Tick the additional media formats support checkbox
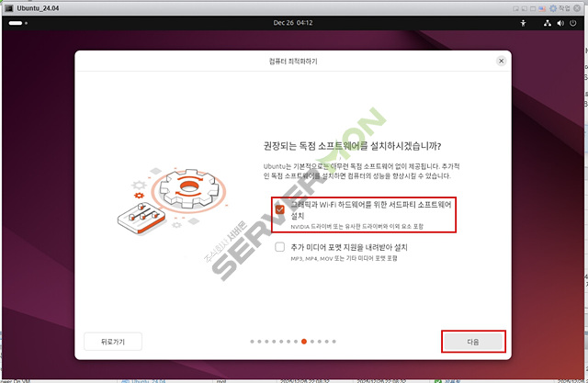This screenshot has height=383, width=588. (x=279, y=247)
